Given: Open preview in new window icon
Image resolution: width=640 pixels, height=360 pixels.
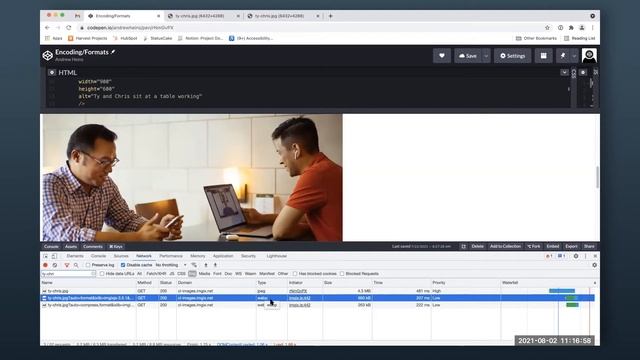Looking at the screenshot, I should click(463, 246).
